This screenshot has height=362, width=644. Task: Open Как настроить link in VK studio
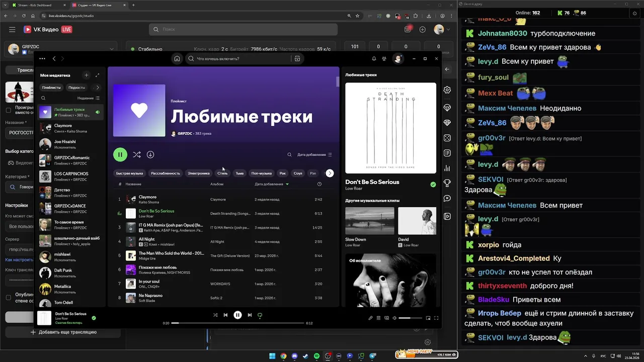click(20, 260)
